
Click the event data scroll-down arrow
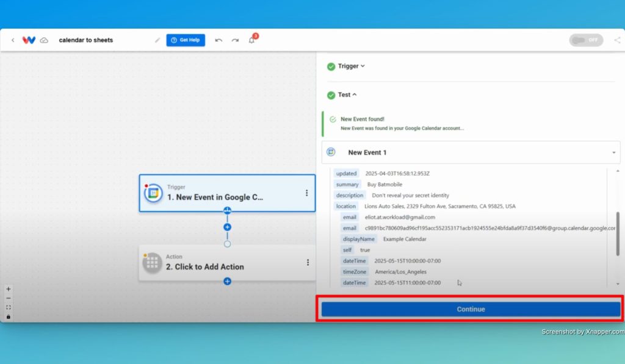(618, 284)
